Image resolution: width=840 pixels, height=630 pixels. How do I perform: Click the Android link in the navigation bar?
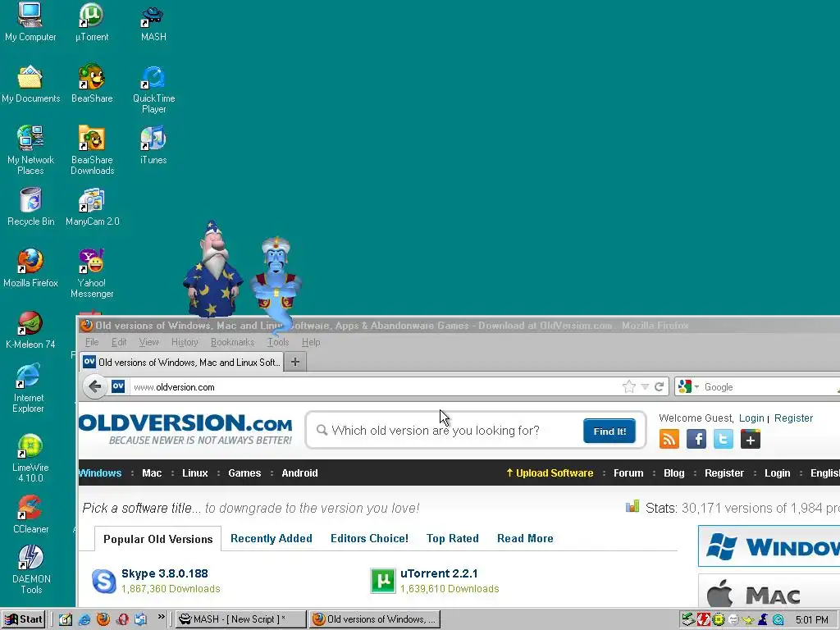tap(299, 473)
